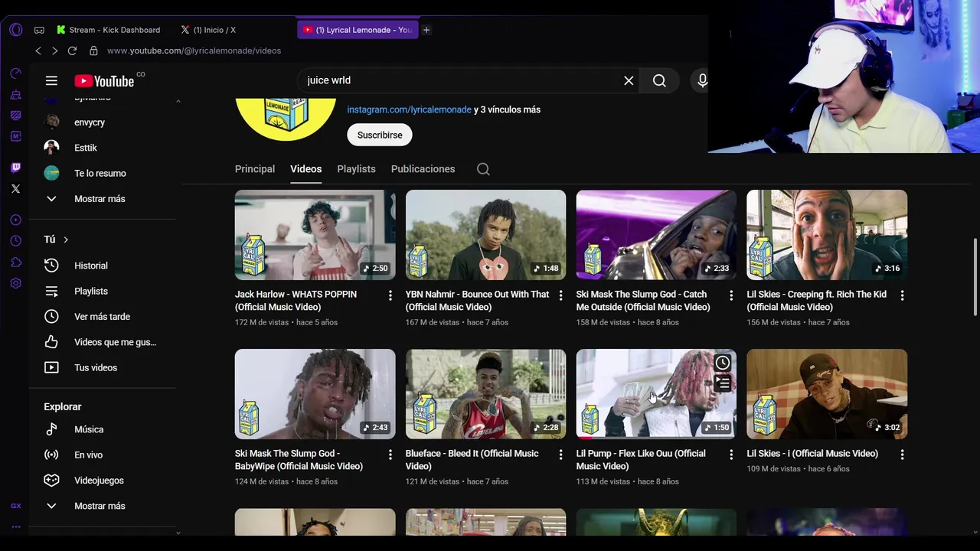980x551 pixels.
Task: Click the Suscribirse button
Action: click(x=380, y=135)
